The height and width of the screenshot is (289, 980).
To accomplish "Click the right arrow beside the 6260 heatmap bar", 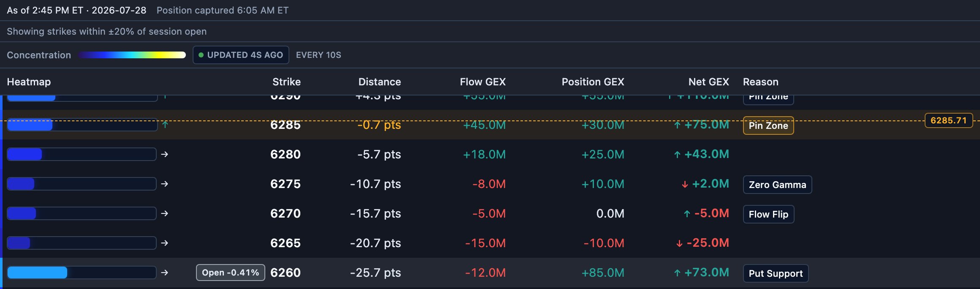I will pos(165,273).
